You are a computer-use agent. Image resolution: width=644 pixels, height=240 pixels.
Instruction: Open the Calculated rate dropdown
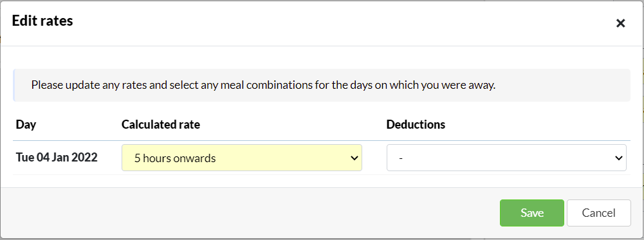coord(241,158)
